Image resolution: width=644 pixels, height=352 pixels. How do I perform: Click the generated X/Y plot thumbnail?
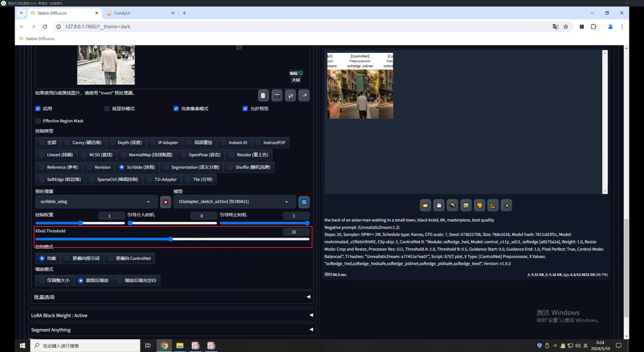[360, 86]
